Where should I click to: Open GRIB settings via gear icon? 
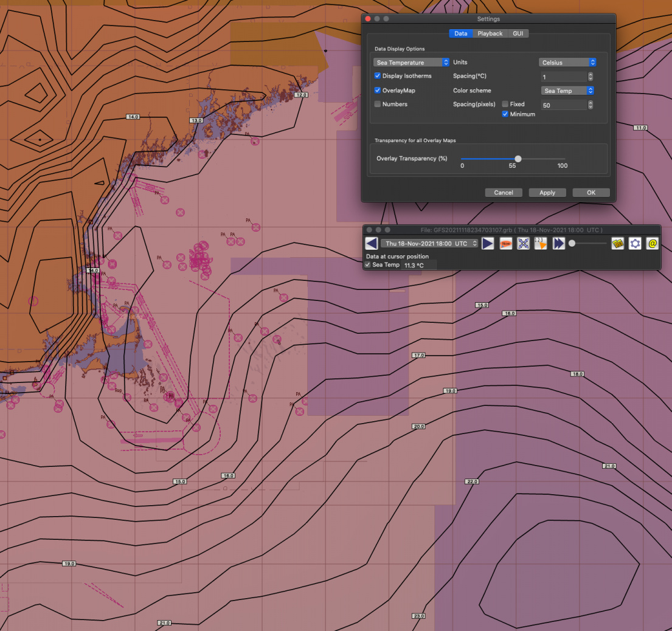coord(635,243)
